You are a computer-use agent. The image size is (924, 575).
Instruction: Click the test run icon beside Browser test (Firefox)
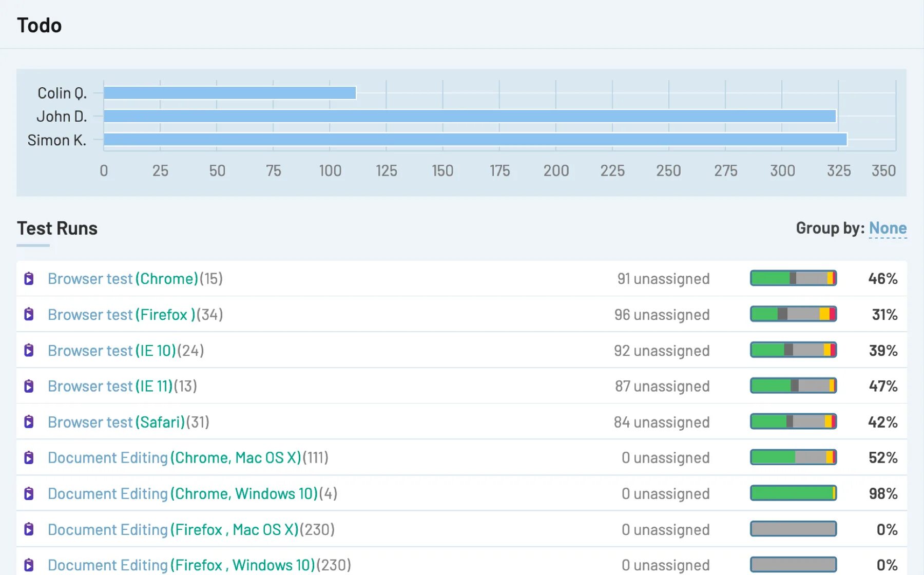tap(29, 314)
